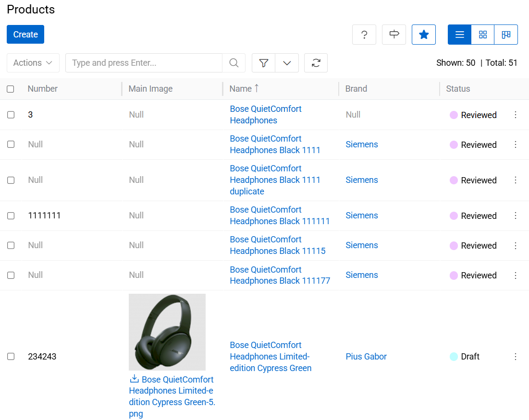
Task: Open favorites via the star icon
Action: (x=423, y=35)
